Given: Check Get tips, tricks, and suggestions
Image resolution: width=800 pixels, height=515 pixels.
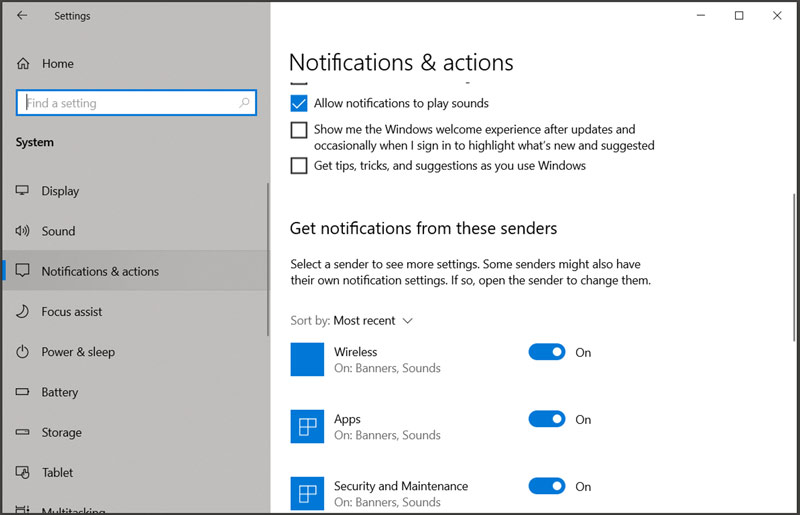Looking at the screenshot, I should (299, 165).
